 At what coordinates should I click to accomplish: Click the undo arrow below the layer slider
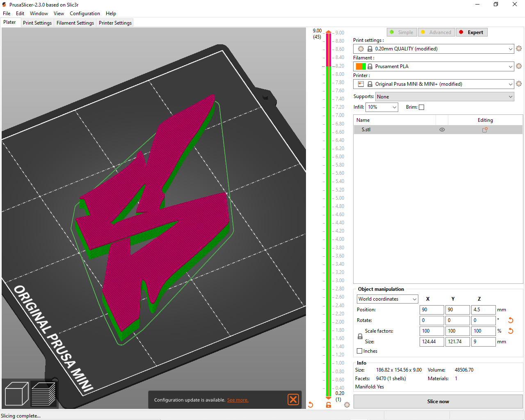click(310, 405)
